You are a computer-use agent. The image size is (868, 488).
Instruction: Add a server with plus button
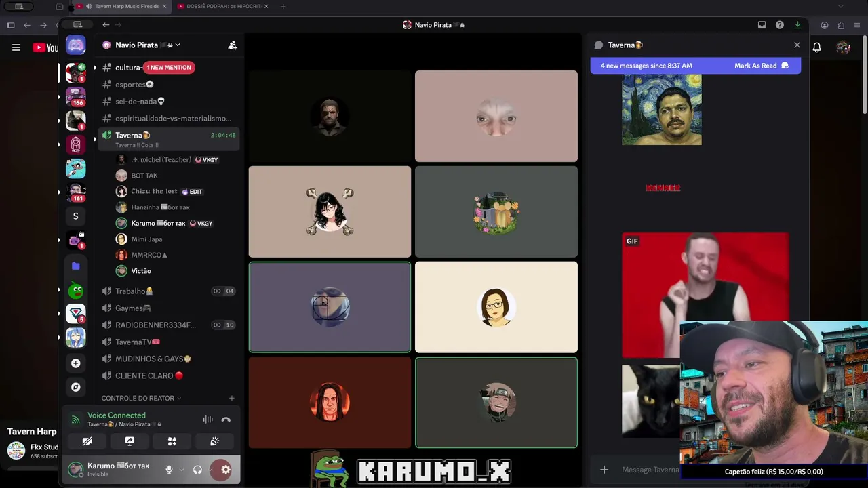click(x=75, y=363)
